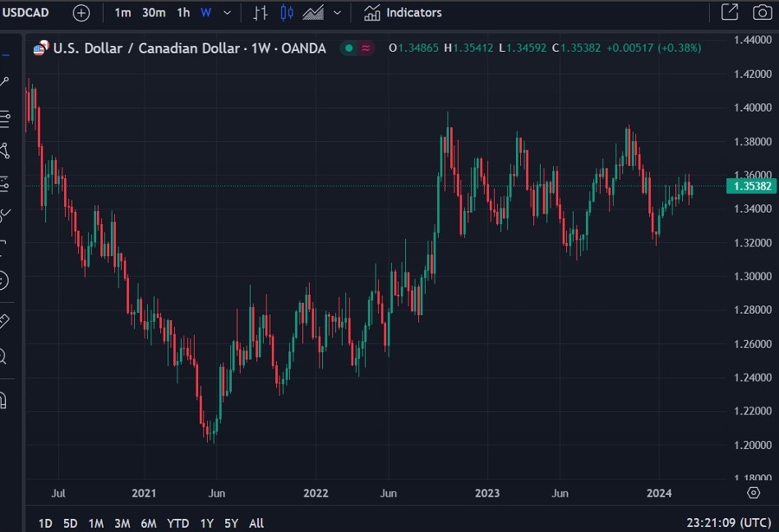Open the chart style dropdown arrow
The width and height of the screenshot is (779, 532).
(x=337, y=12)
